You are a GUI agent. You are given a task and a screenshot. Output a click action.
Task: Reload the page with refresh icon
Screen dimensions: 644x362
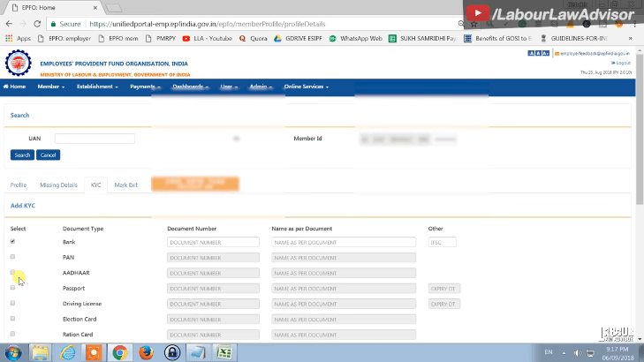click(37, 24)
